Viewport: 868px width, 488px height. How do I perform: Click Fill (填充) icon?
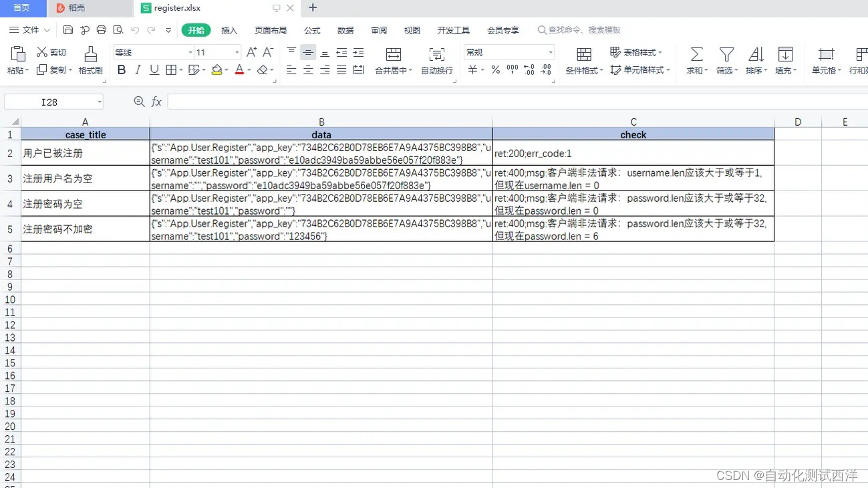point(786,54)
